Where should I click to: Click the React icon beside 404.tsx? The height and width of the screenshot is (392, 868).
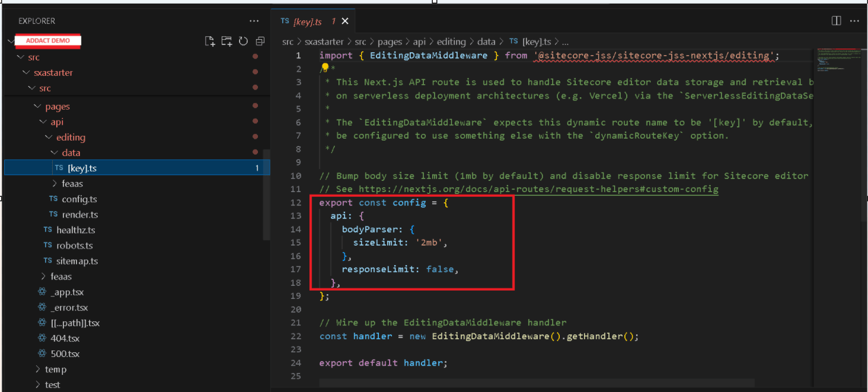pyautogui.click(x=42, y=339)
